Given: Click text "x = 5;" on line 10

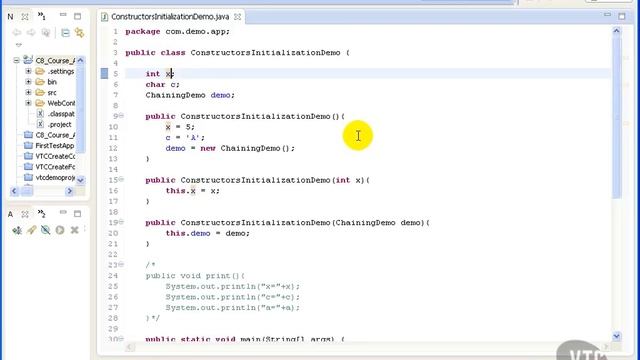Looking at the screenshot, I should click(180, 127).
